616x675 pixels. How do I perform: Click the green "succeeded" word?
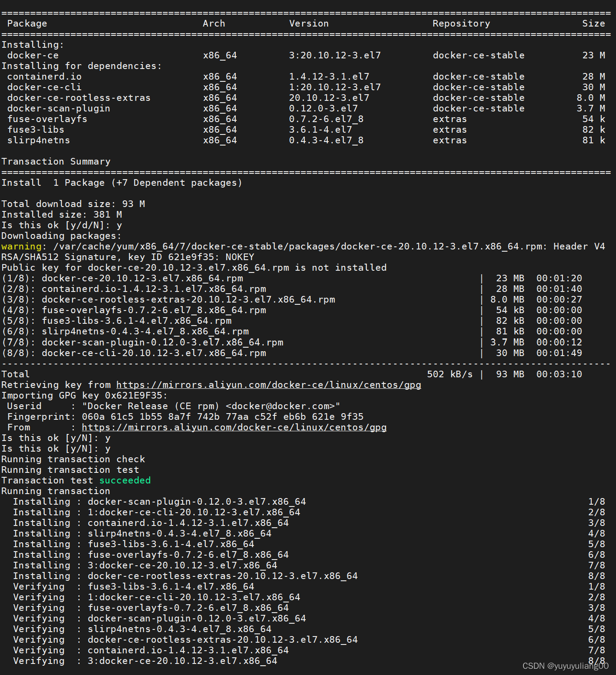[125, 480]
